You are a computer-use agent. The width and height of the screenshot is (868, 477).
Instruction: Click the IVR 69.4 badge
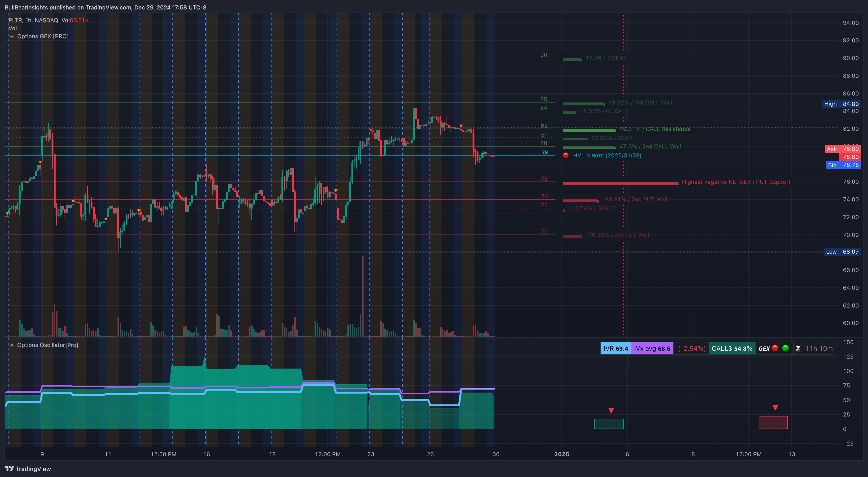(616, 349)
